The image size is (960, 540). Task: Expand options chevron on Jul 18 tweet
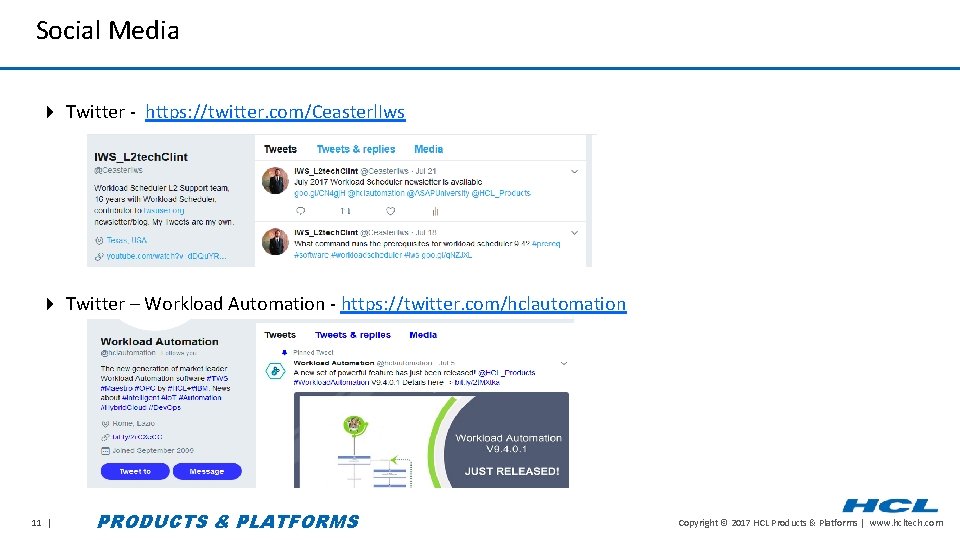coord(574,233)
